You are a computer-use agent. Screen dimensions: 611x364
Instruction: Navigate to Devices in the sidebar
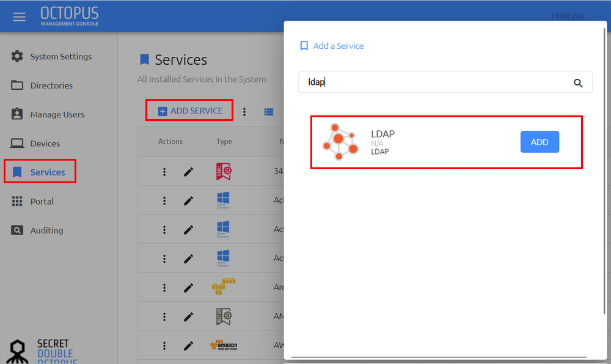[x=35, y=144]
